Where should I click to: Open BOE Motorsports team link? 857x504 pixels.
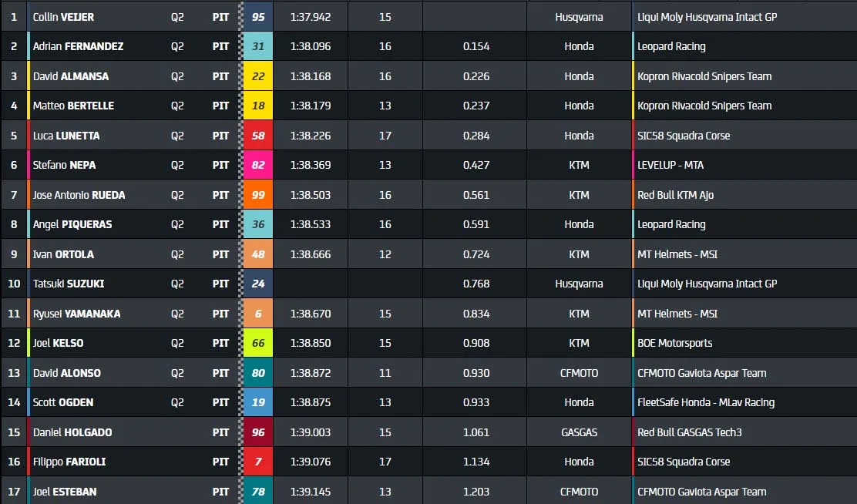tap(675, 343)
